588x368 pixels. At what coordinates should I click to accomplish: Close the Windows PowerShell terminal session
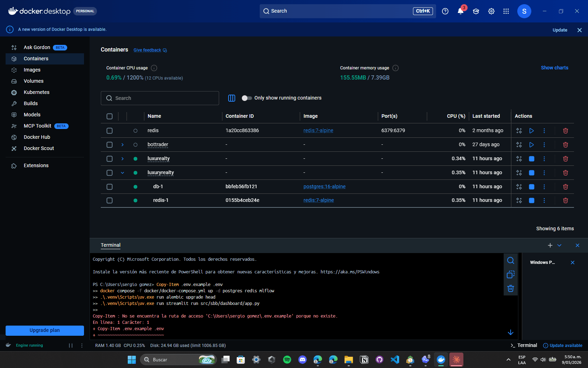click(573, 263)
